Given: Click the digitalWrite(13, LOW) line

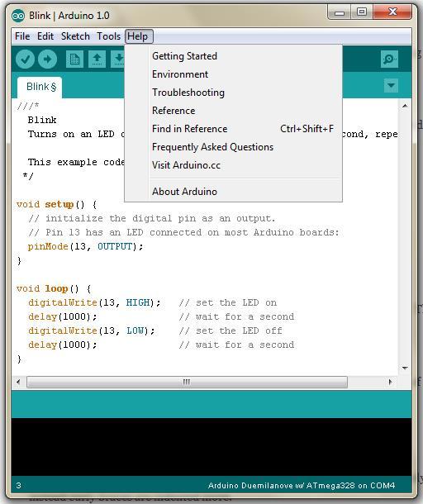Looking at the screenshot, I should [x=91, y=330].
